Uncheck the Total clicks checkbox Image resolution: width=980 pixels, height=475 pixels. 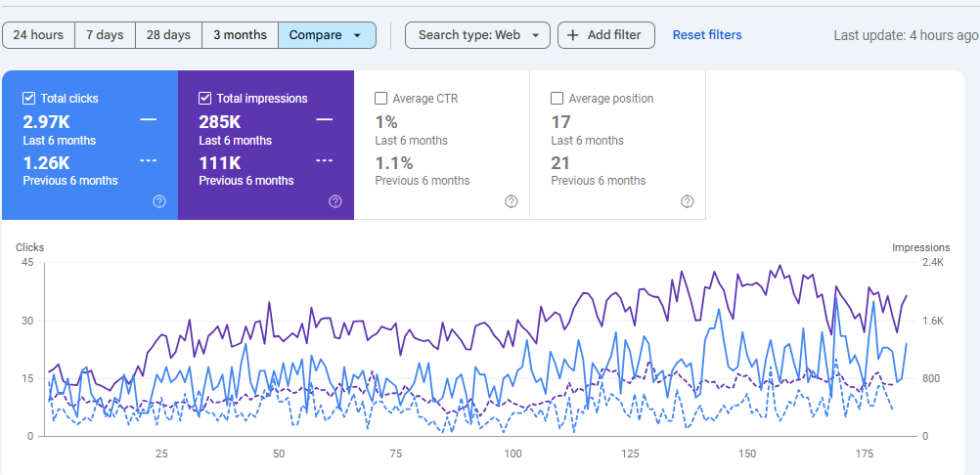[x=29, y=98]
